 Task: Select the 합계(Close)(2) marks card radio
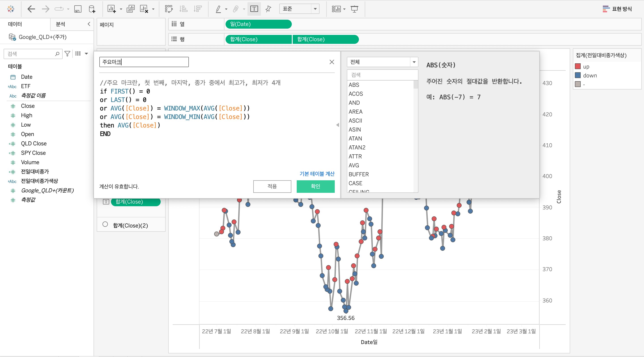[105, 224]
